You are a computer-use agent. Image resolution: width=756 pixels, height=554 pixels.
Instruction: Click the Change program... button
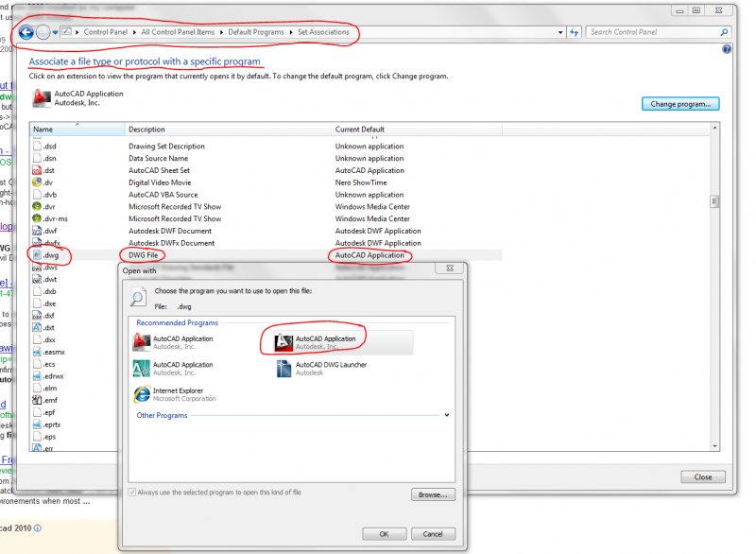680,104
